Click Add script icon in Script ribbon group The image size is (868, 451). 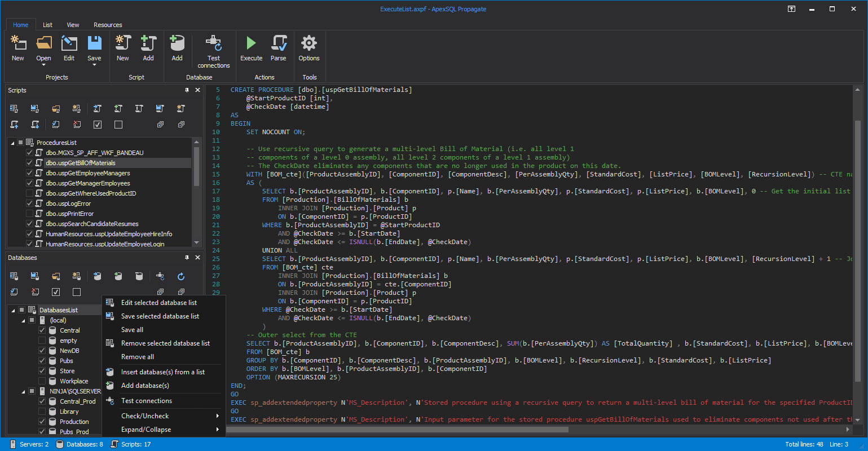[x=148, y=43]
